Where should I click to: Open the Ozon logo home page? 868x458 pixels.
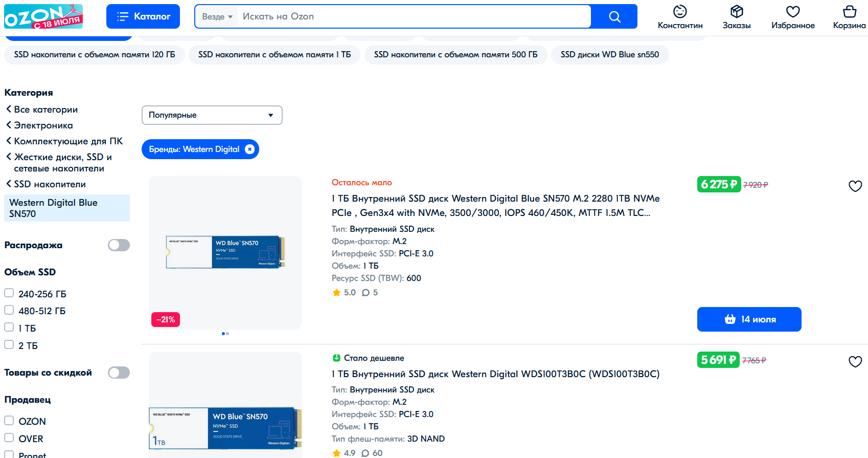pyautogui.click(x=43, y=16)
